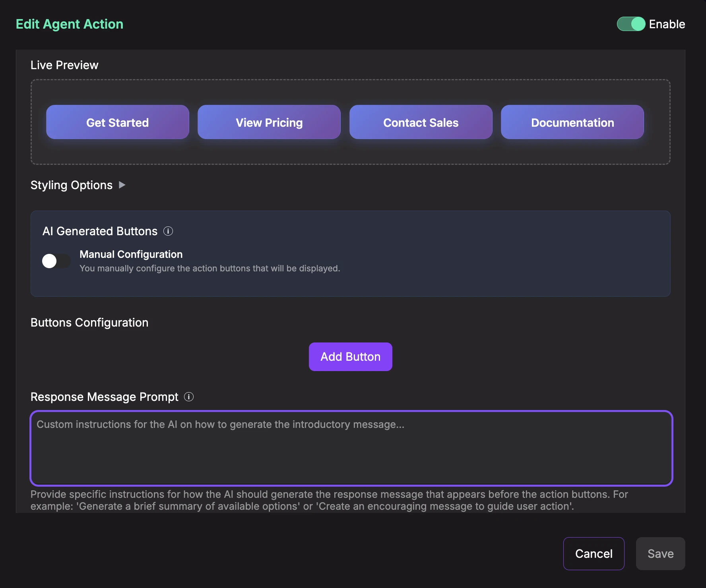Save the agent action changes

660,553
